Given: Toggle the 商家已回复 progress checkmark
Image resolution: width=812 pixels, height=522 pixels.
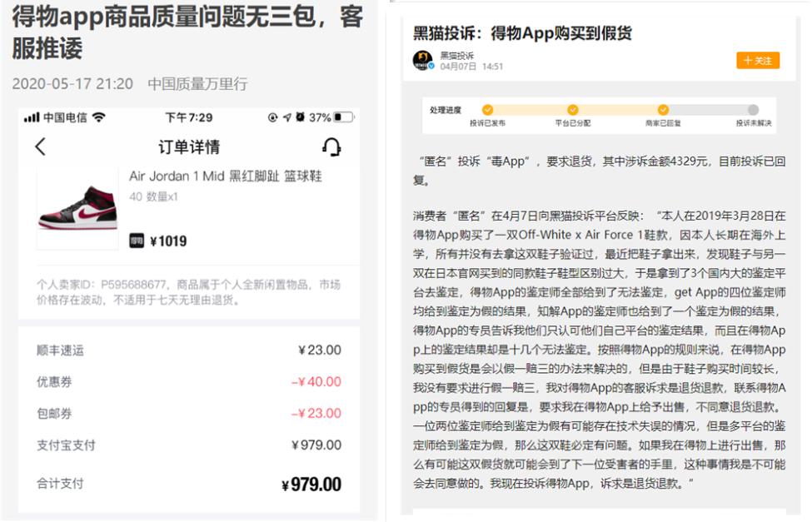Looking at the screenshot, I should (663, 109).
